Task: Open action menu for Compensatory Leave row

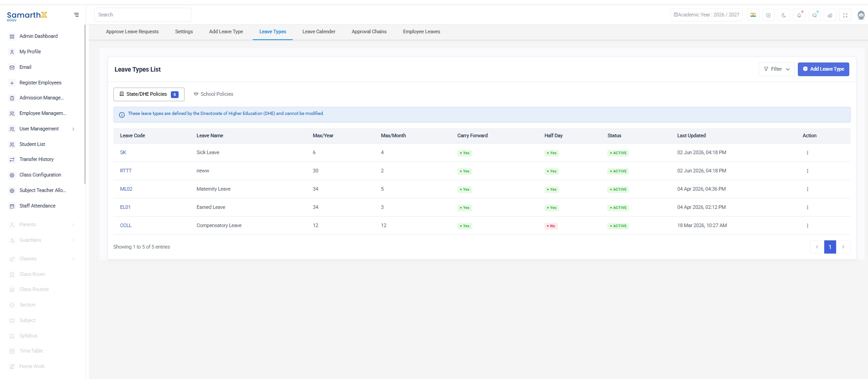Action: click(807, 226)
